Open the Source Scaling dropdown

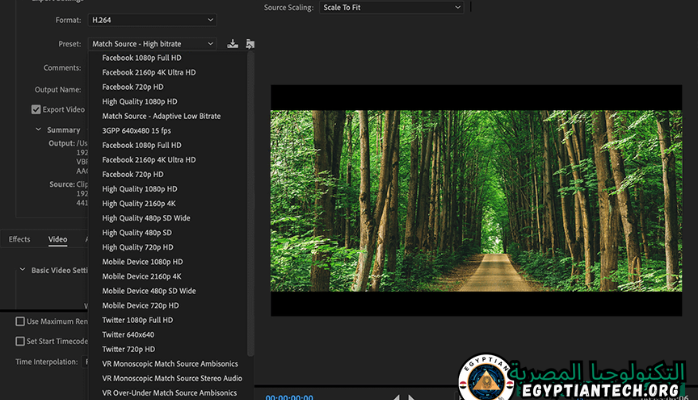[x=391, y=7]
